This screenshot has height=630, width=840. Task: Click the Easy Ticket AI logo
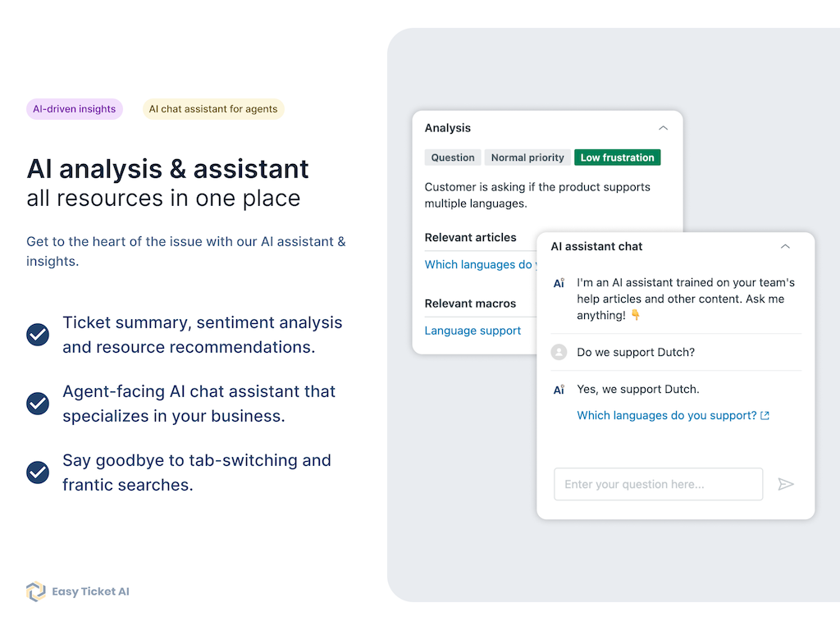[x=77, y=591]
